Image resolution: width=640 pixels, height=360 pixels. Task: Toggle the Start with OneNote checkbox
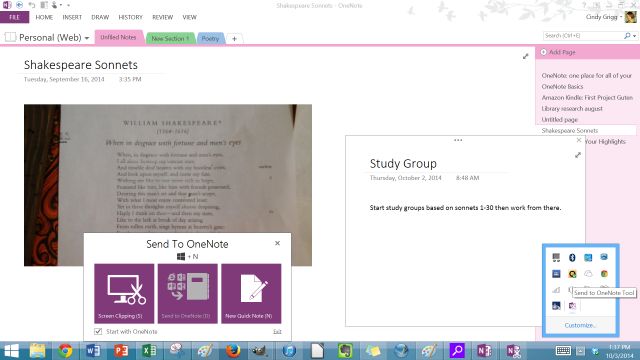pyautogui.click(x=98, y=331)
